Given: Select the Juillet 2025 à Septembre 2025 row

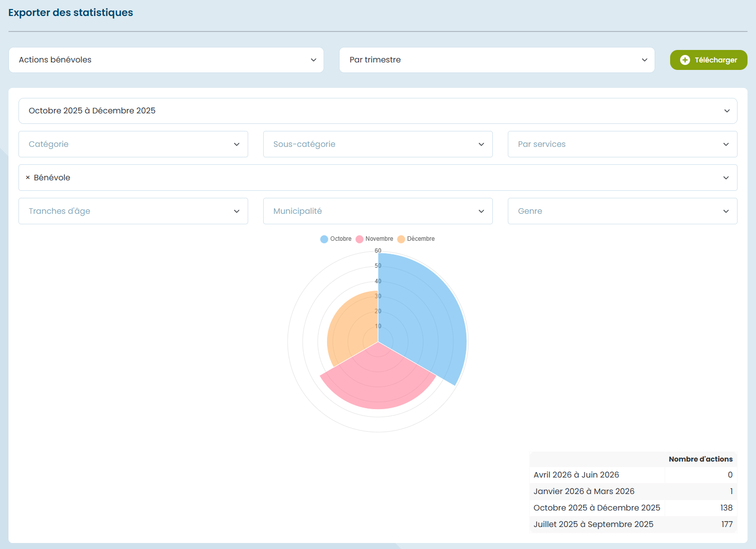Looking at the screenshot, I should (633, 524).
